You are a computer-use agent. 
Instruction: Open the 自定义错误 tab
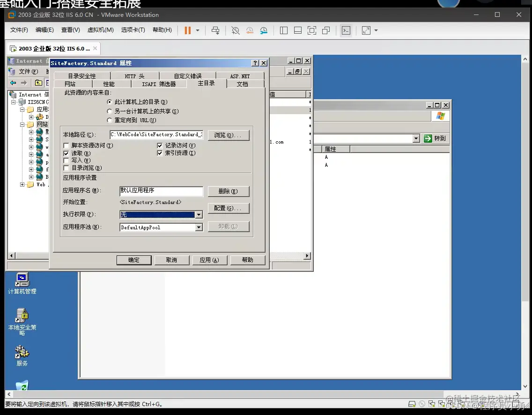188,76
